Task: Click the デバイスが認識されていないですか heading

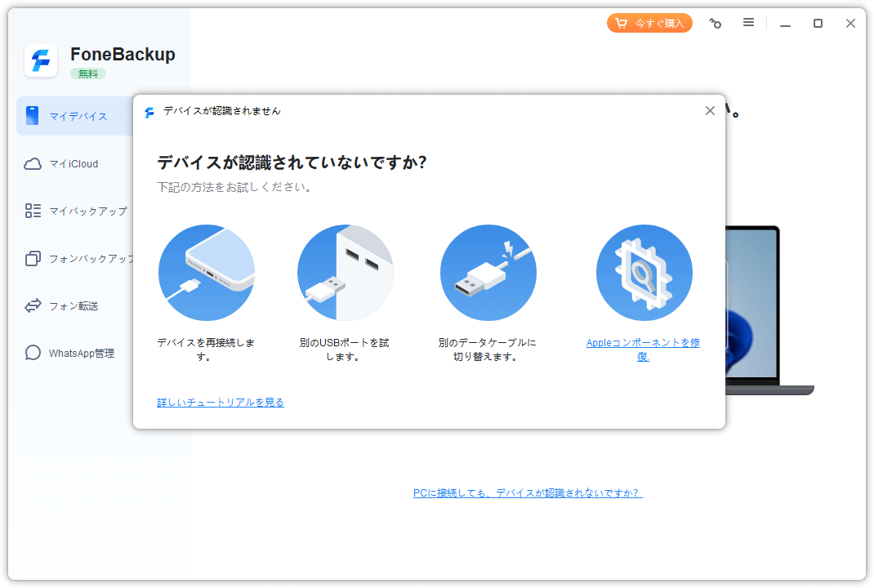Action: 292,163
